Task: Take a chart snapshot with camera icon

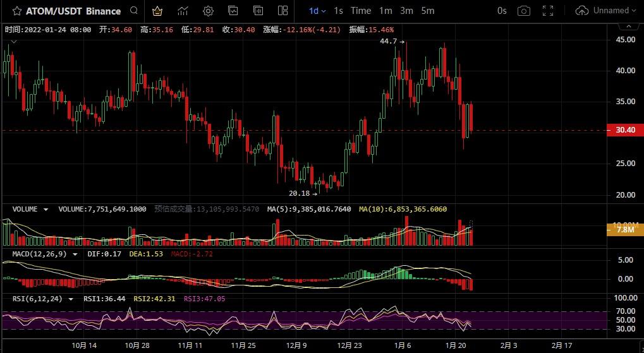Action: 523,11
